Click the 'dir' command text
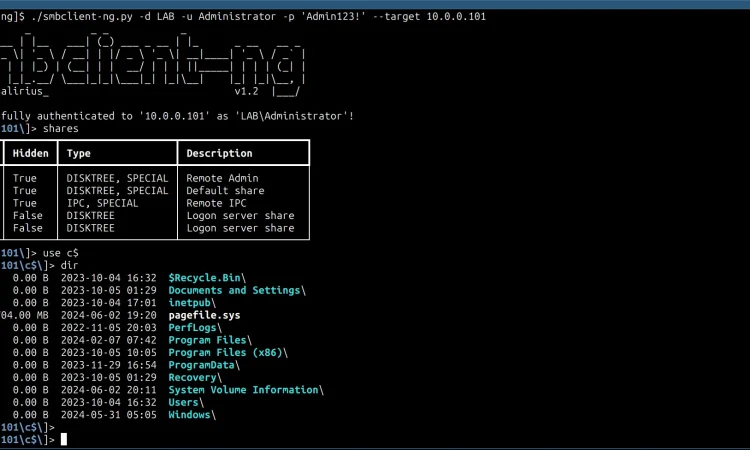The width and height of the screenshot is (750, 450). [69, 265]
